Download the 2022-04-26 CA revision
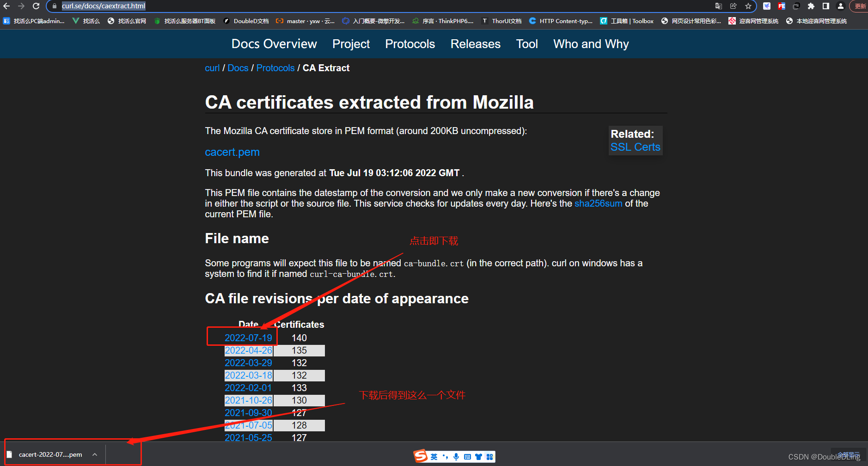The height and width of the screenshot is (466, 868). point(248,350)
